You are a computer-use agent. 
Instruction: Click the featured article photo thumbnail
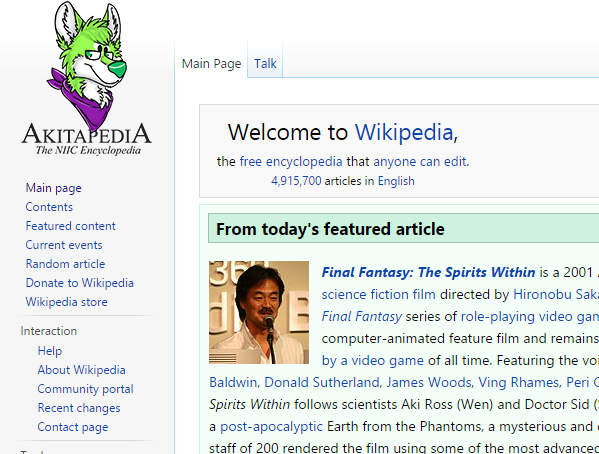click(259, 312)
